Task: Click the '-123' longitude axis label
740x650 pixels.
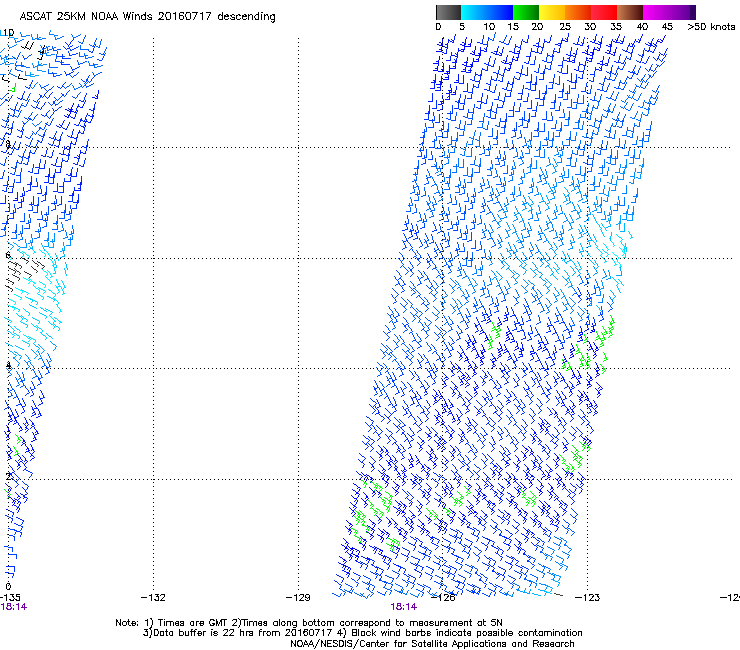Action: (588, 598)
